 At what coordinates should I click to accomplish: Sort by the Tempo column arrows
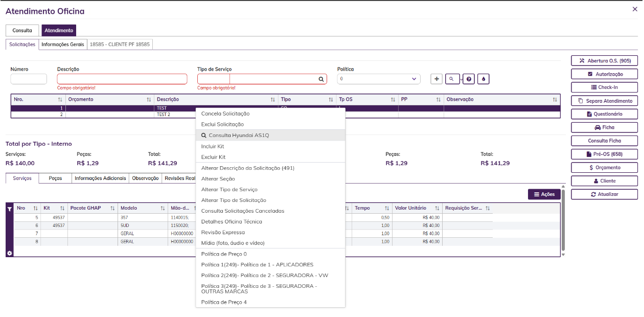point(386,208)
